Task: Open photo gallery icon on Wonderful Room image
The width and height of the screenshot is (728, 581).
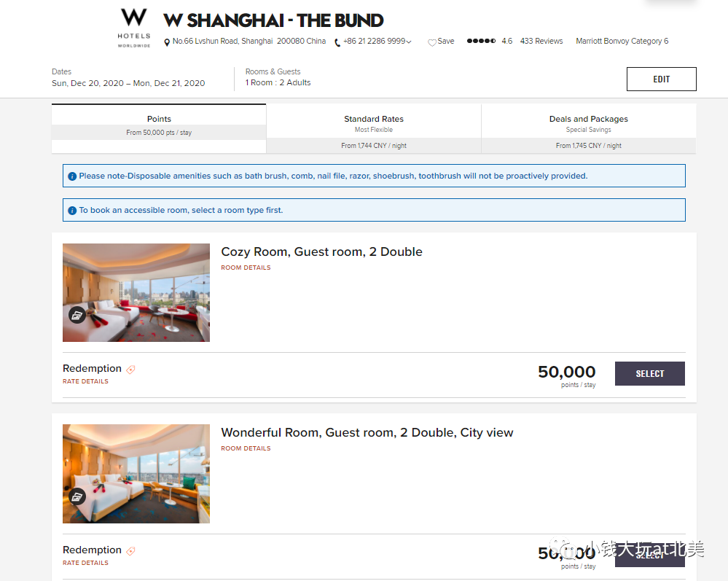Action: tap(77, 497)
